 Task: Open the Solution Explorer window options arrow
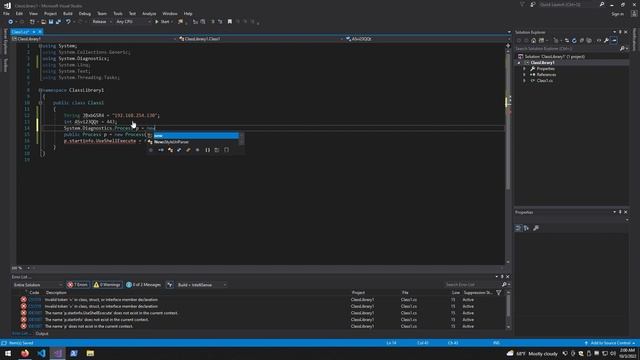(614, 32)
